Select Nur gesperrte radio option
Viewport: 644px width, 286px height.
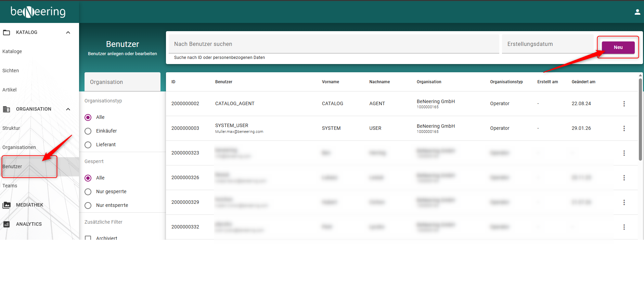pos(88,192)
